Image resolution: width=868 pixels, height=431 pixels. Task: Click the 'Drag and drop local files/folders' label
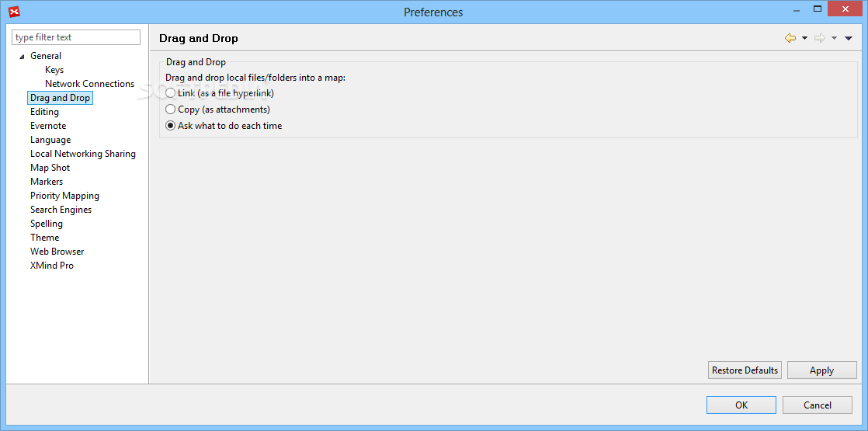tap(255, 78)
